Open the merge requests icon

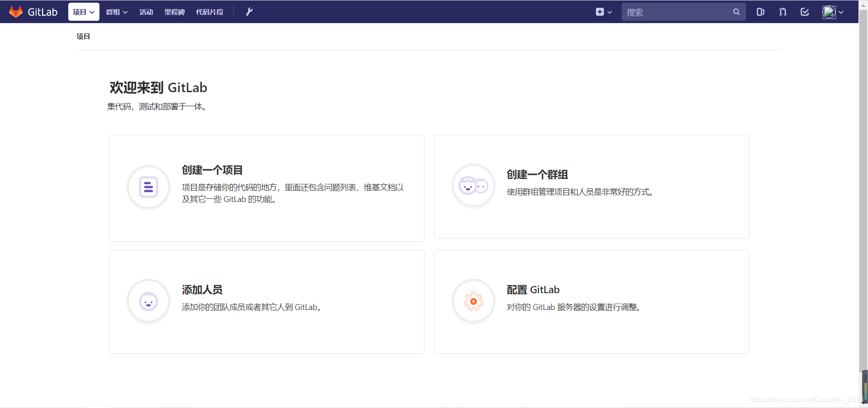(x=783, y=12)
